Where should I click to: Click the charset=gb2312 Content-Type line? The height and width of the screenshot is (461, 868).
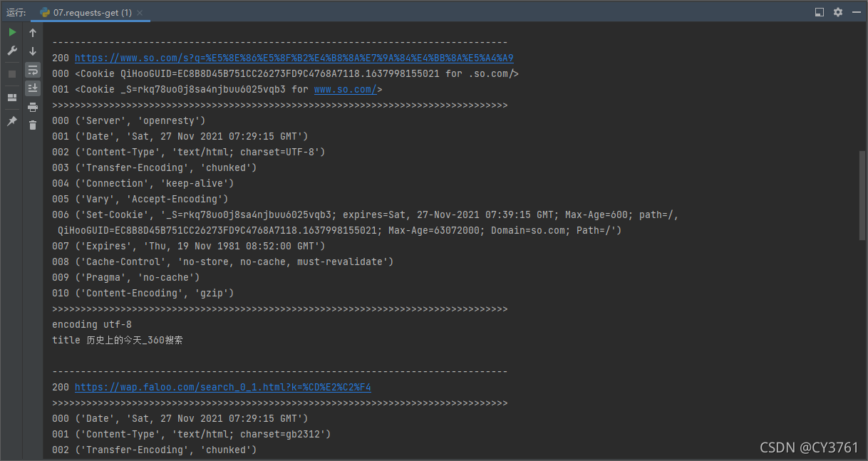pyautogui.click(x=192, y=435)
